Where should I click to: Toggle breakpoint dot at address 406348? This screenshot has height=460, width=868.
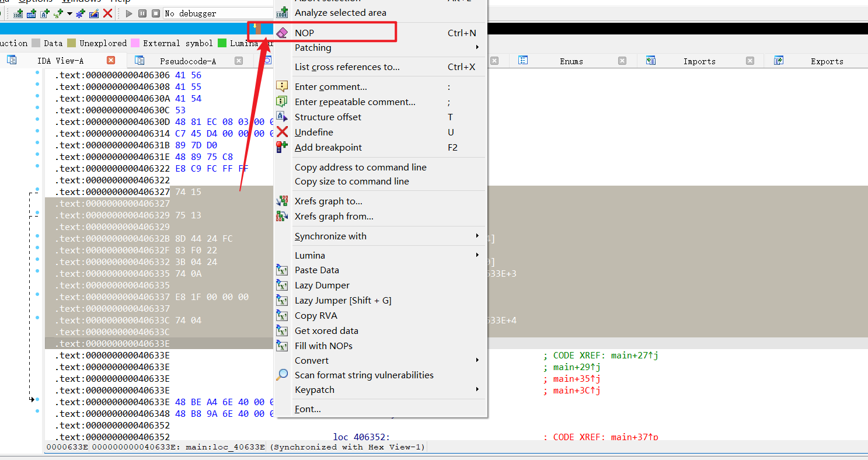[x=37, y=412]
